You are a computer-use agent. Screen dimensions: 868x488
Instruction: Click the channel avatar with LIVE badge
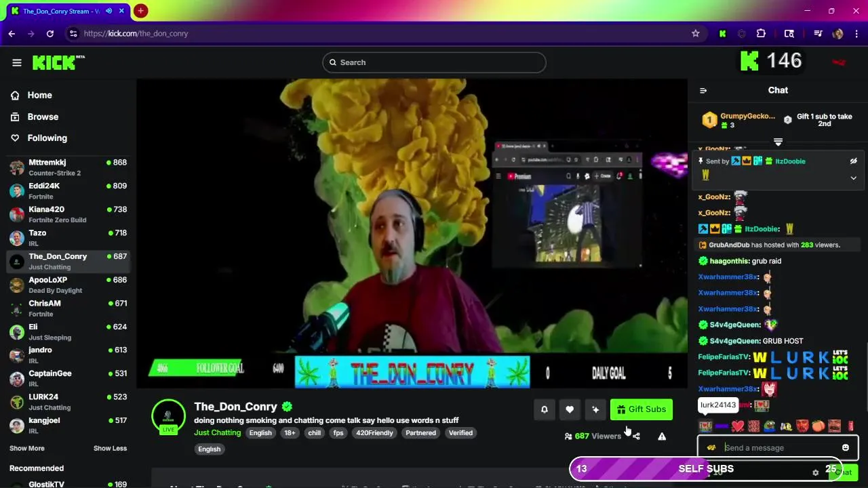(168, 417)
